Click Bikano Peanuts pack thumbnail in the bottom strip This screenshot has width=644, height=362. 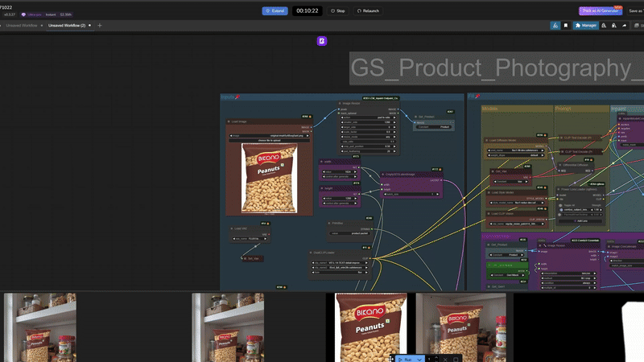pyautogui.click(x=371, y=327)
